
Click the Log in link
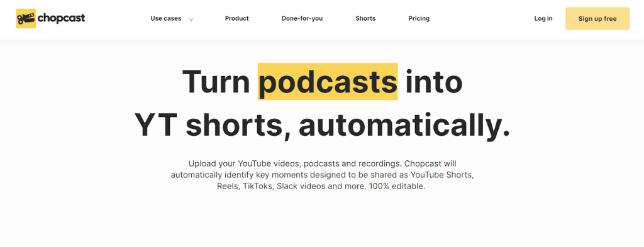point(543,18)
